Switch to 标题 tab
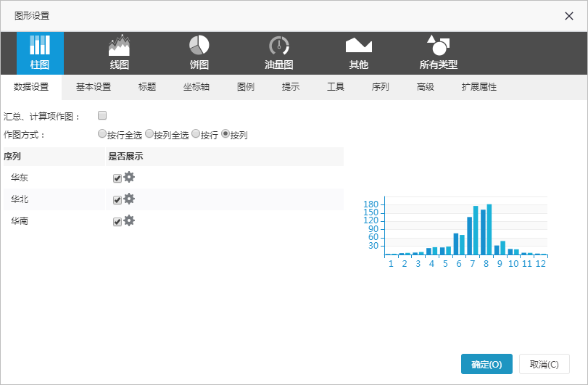Viewport: 588px width, 385px height. (x=147, y=87)
